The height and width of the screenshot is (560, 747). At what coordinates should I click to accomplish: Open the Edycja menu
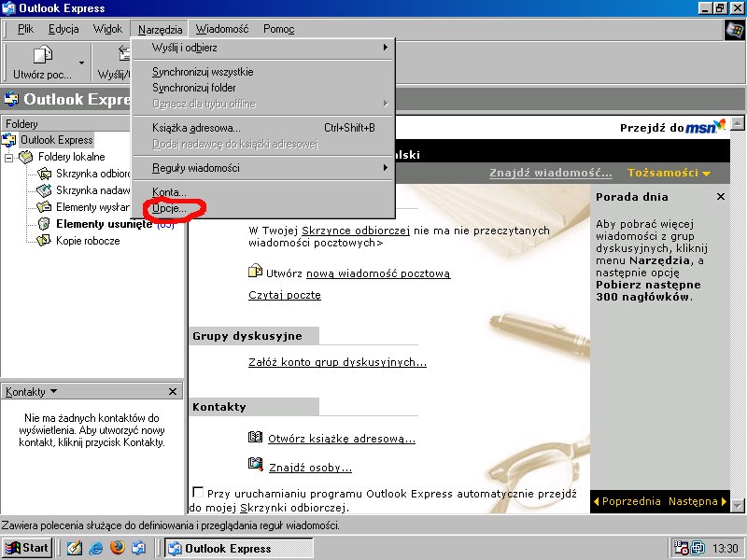coord(63,30)
